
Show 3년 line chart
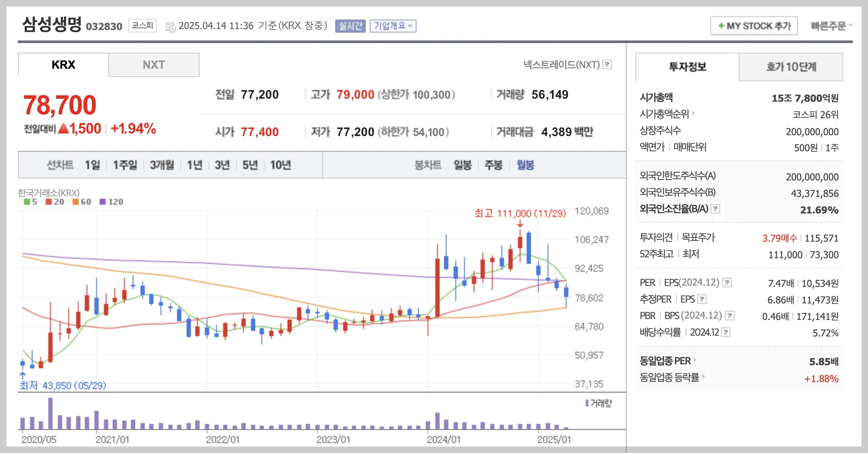pos(222,165)
